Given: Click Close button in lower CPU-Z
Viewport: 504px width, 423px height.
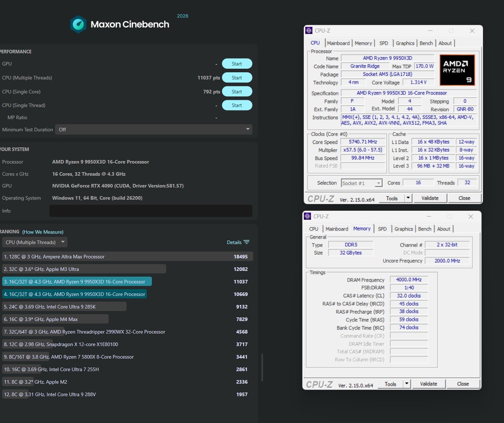Looking at the screenshot, I should coord(463,384).
